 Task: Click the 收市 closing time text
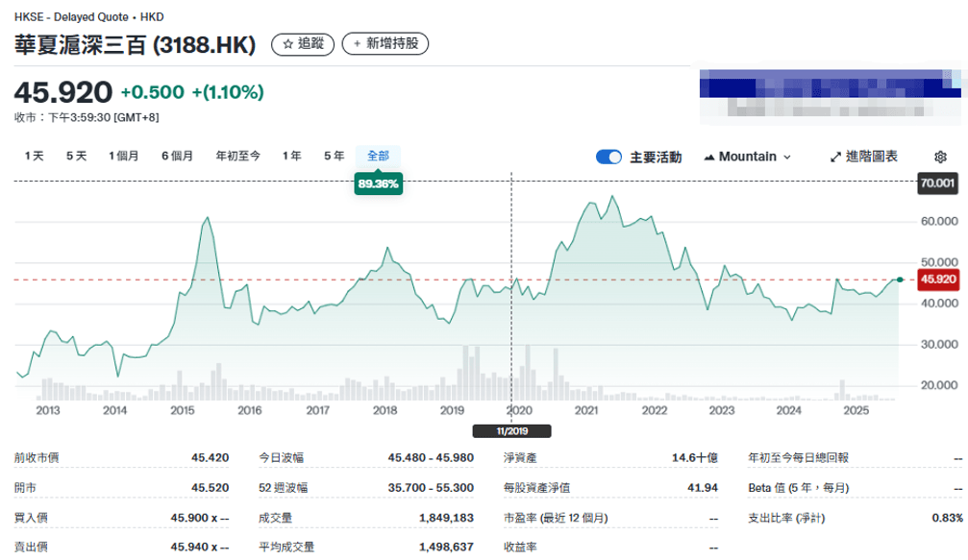(87, 117)
